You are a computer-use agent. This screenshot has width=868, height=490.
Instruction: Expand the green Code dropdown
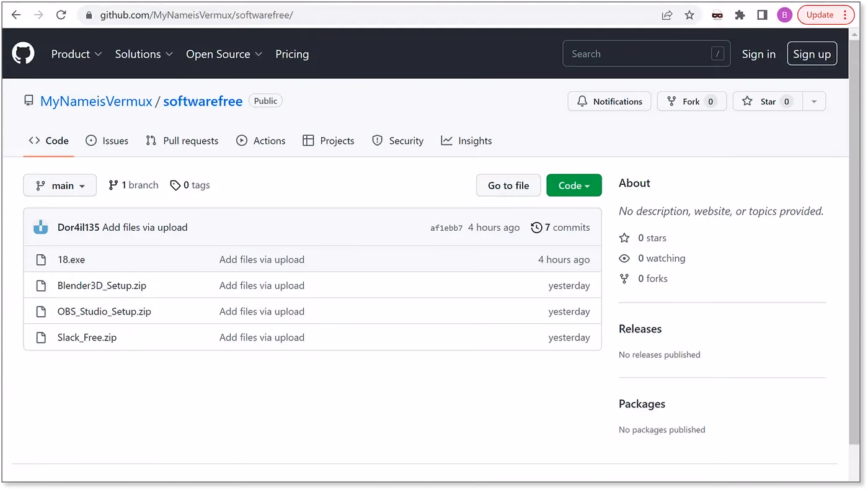(x=574, y=185)
